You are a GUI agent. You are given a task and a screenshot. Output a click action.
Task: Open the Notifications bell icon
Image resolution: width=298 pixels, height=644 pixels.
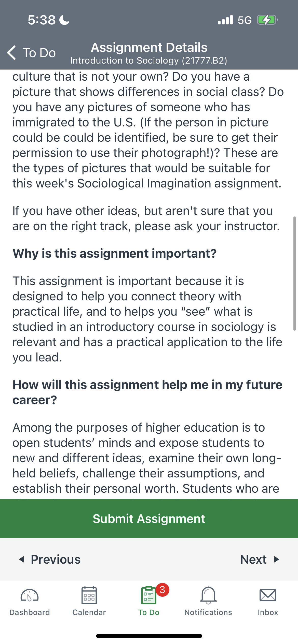(208, 595)
